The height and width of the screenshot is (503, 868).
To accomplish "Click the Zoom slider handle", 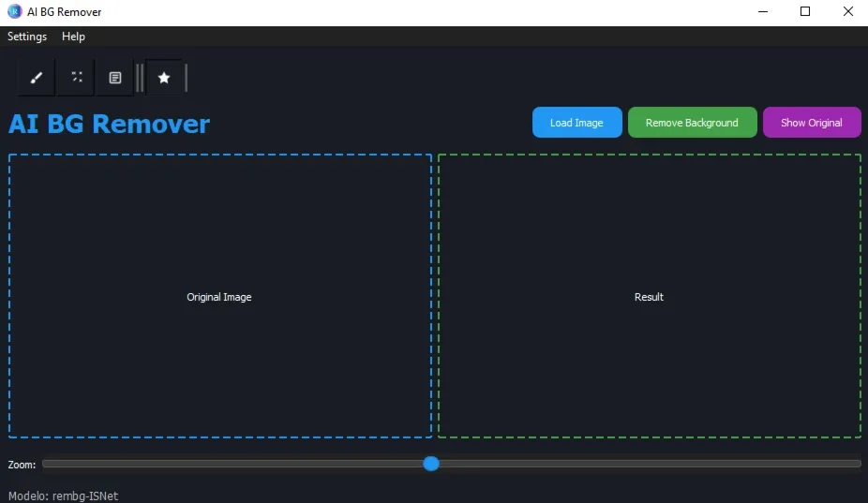I will click(x=431, y=464).
